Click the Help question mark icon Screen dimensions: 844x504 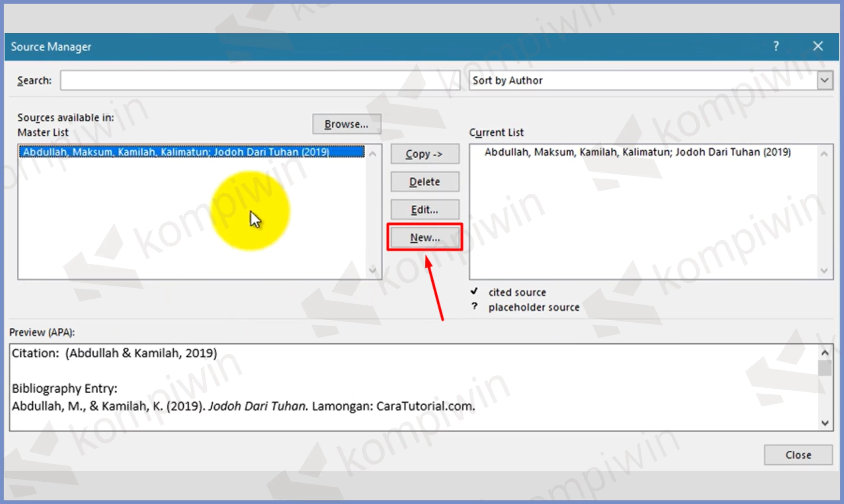coord(776,46)
